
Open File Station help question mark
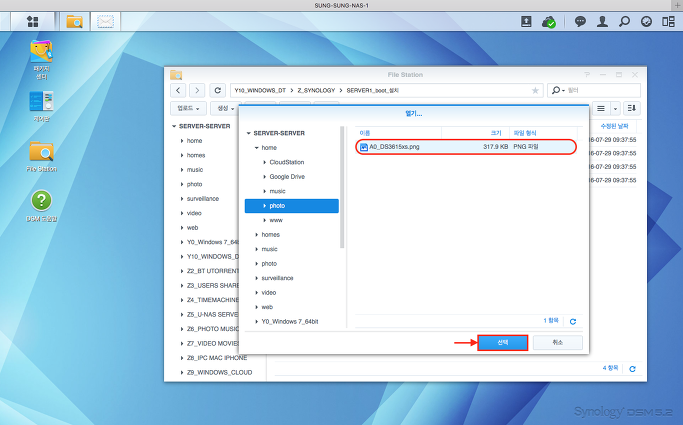coord(587,75)
